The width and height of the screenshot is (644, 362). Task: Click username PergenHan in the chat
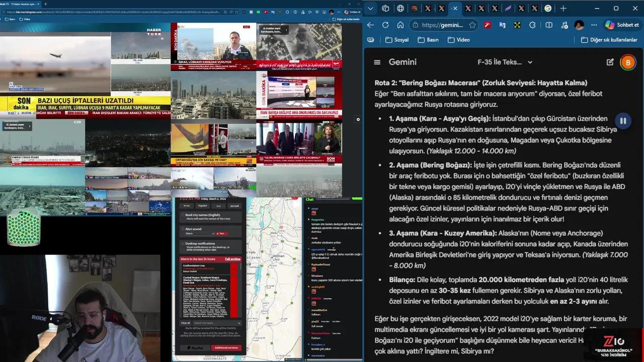(317, 220)
